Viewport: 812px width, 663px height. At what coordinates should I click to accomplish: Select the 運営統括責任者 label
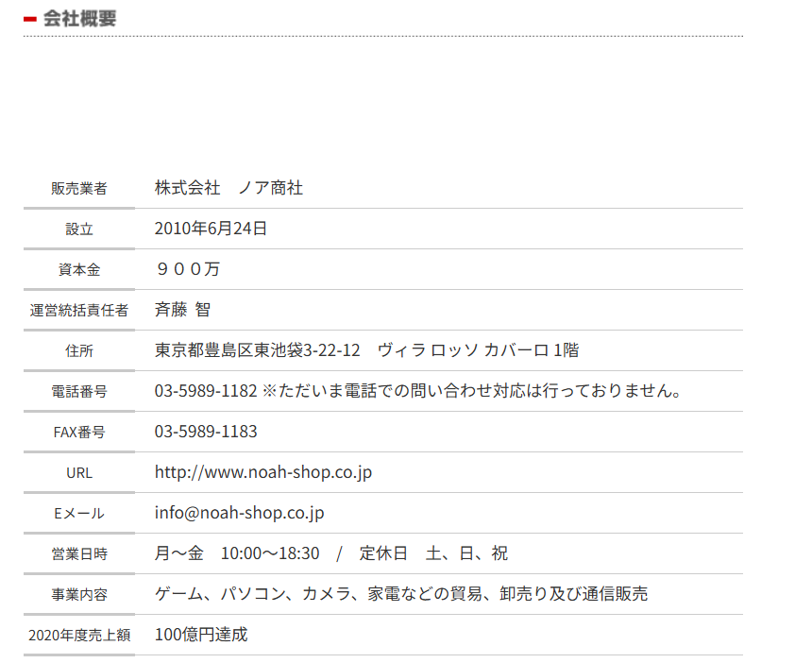[x=79, y=311]
